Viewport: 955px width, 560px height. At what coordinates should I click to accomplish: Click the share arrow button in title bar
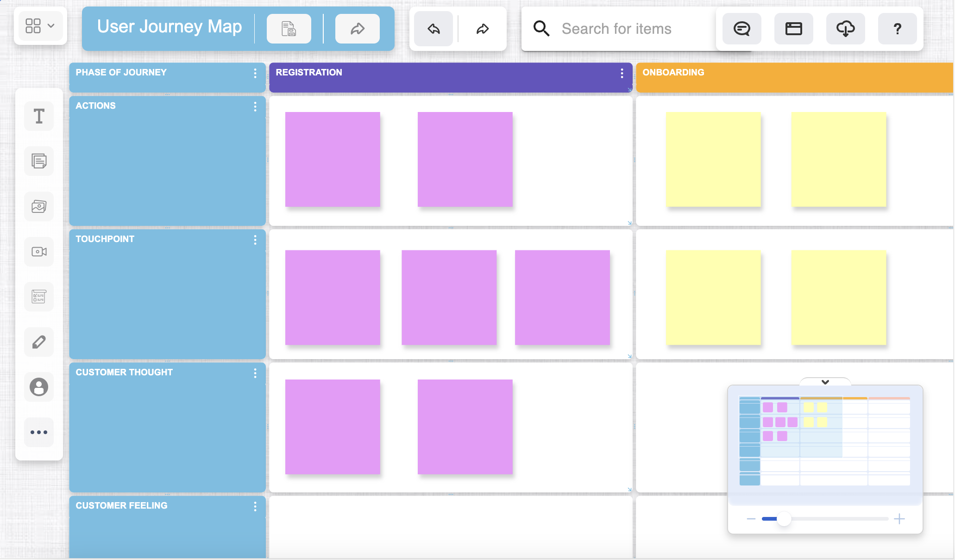[357, 29]
